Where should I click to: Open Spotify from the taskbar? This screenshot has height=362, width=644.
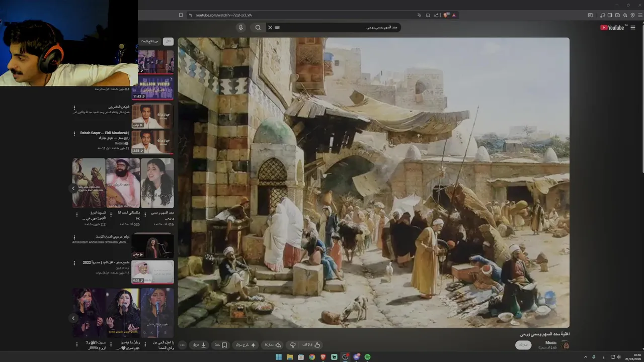coord(367,357)
